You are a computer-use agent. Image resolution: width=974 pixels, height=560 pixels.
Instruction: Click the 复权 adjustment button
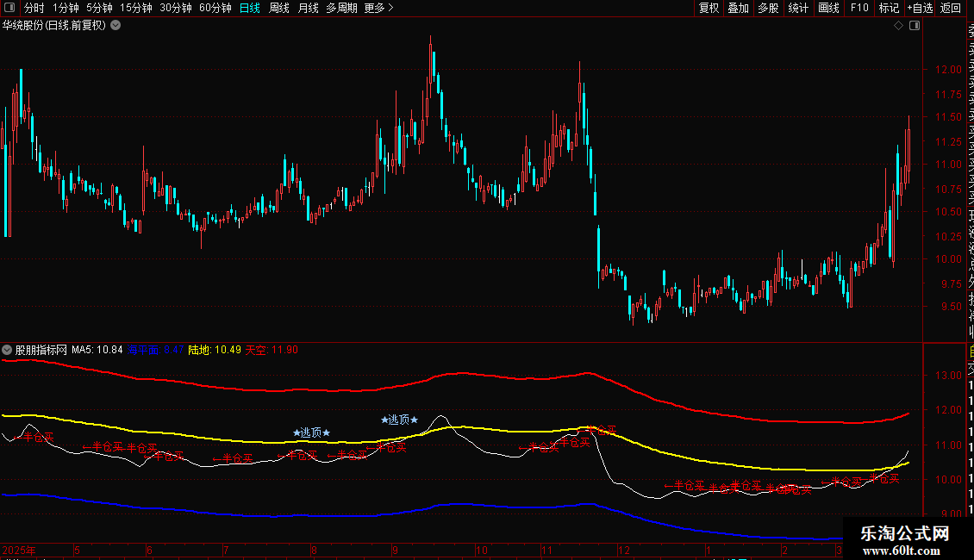(709, 8)
